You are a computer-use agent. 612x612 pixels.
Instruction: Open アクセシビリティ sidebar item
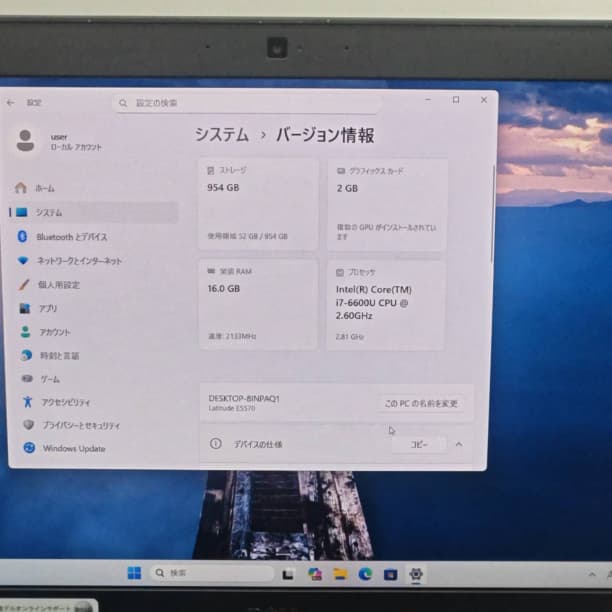click(x=94, y=402)
